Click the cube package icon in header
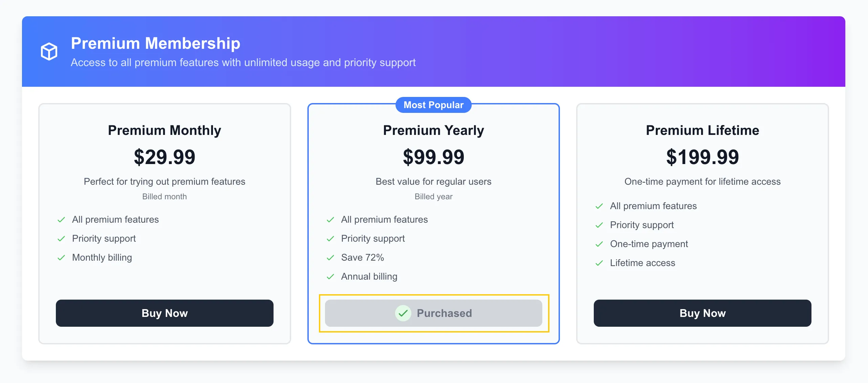 [49, 52]
